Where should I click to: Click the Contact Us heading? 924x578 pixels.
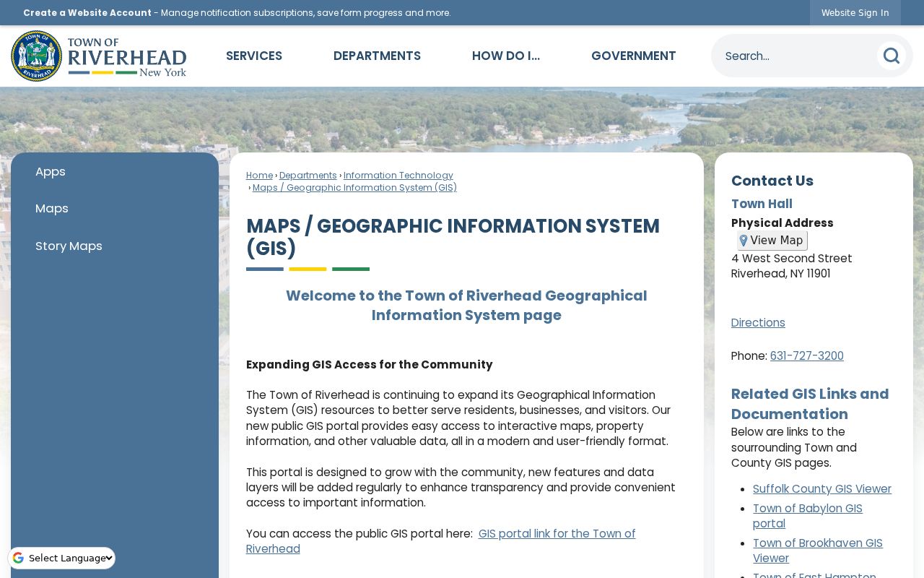[772, 181]
